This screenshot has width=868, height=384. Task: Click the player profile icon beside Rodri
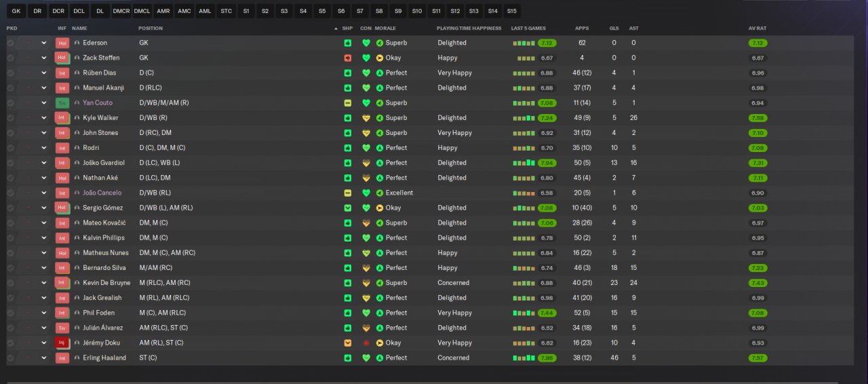77,148
